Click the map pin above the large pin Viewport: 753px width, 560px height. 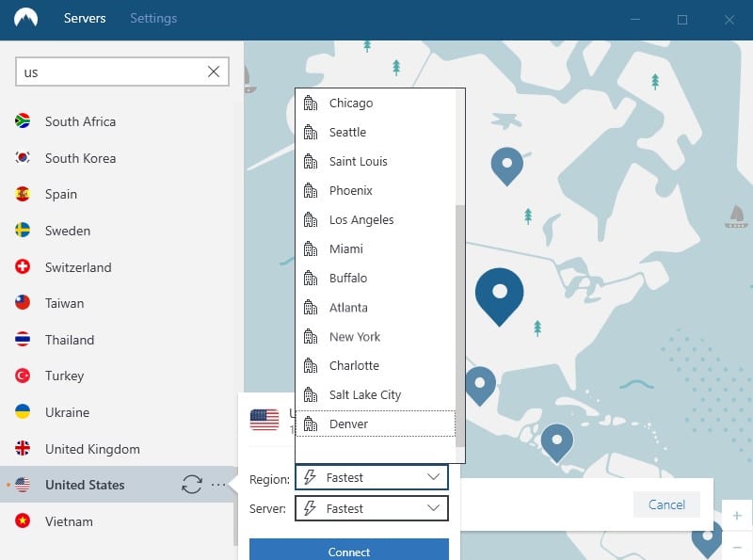[x=506, y=167]
